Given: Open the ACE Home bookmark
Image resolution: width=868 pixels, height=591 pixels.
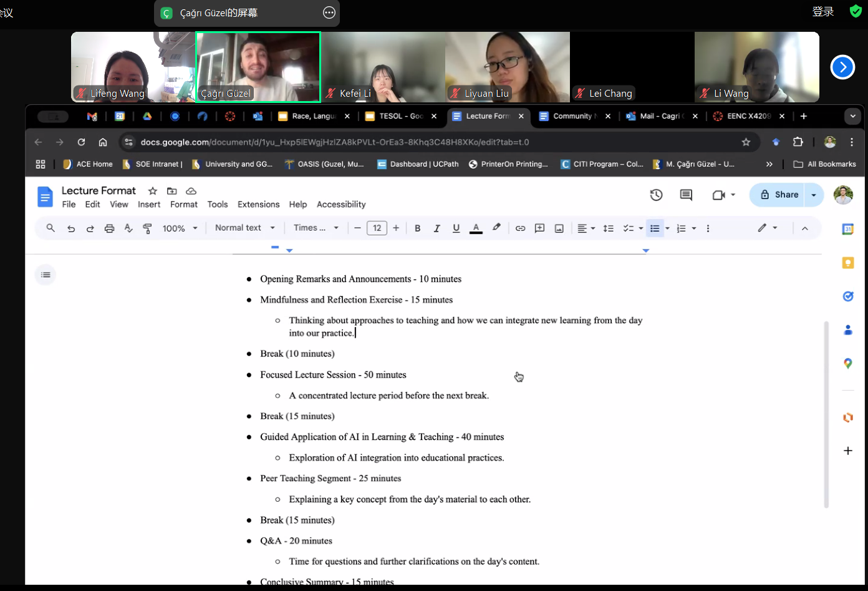Looking at the screenshot, I should tap(88, 164).
